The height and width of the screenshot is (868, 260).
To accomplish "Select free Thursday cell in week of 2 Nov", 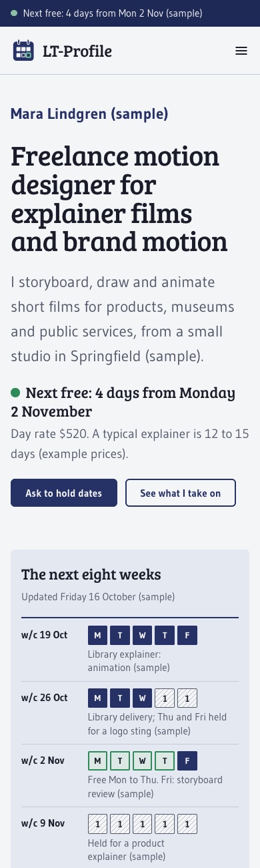I will coord(165,761).
